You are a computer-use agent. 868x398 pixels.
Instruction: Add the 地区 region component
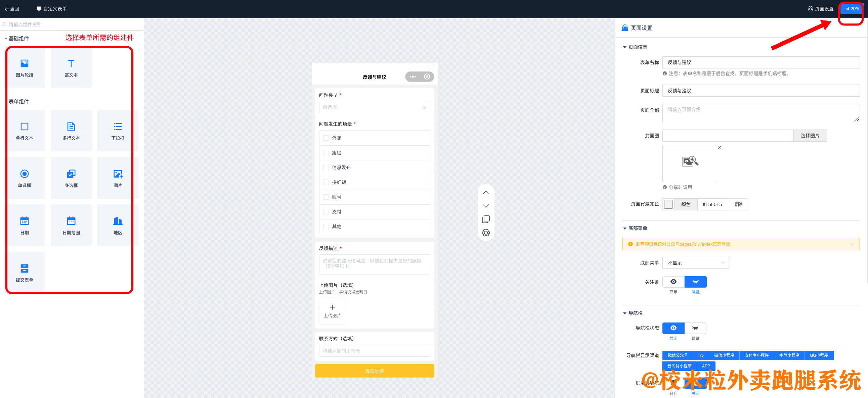click(117, 225)
